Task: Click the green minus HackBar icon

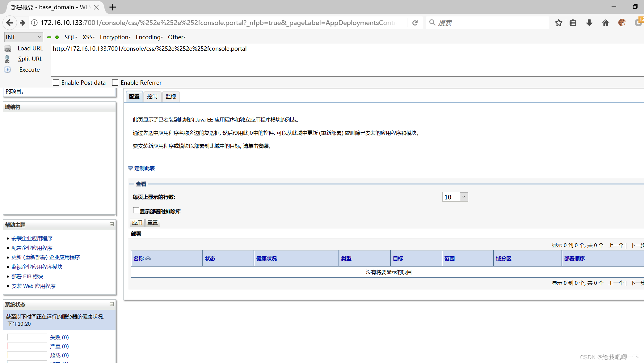Action: [x=49, y=37]
